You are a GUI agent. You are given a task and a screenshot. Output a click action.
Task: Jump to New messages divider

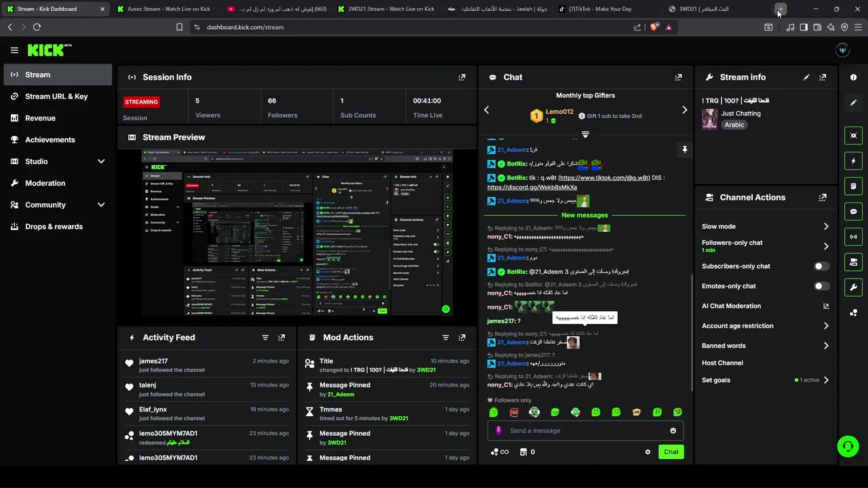click(585, 215)
